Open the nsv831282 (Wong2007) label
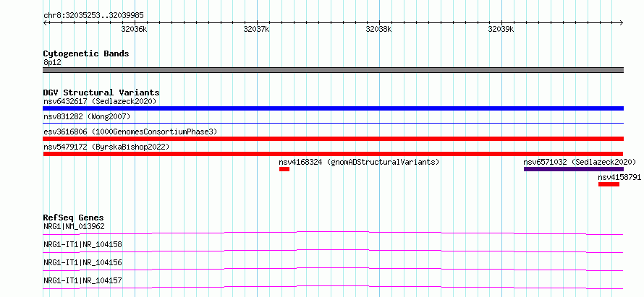644x297 pixels. [87, 116]
